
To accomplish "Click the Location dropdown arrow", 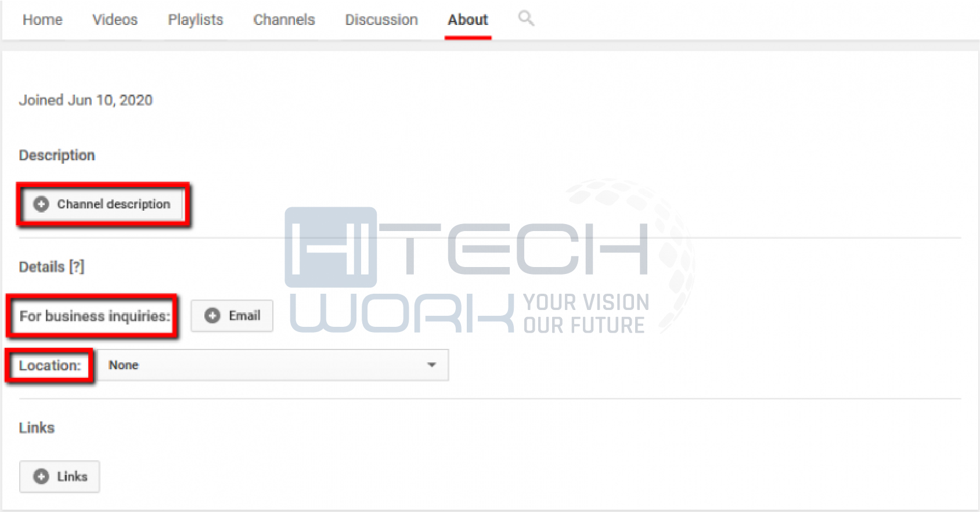I will 431,365.
